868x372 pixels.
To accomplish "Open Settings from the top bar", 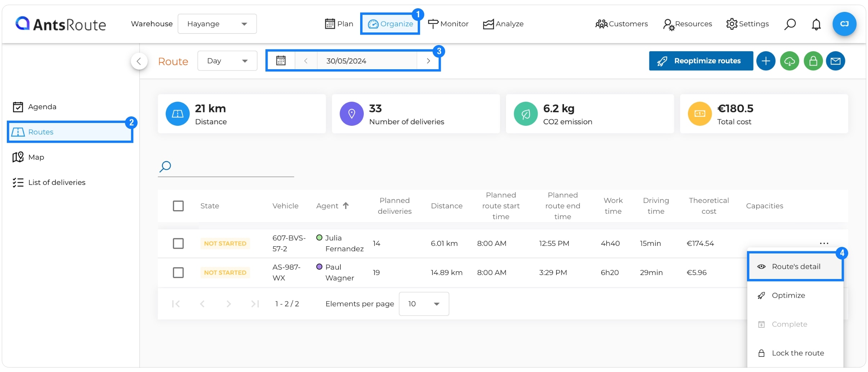I will point(747,24).
